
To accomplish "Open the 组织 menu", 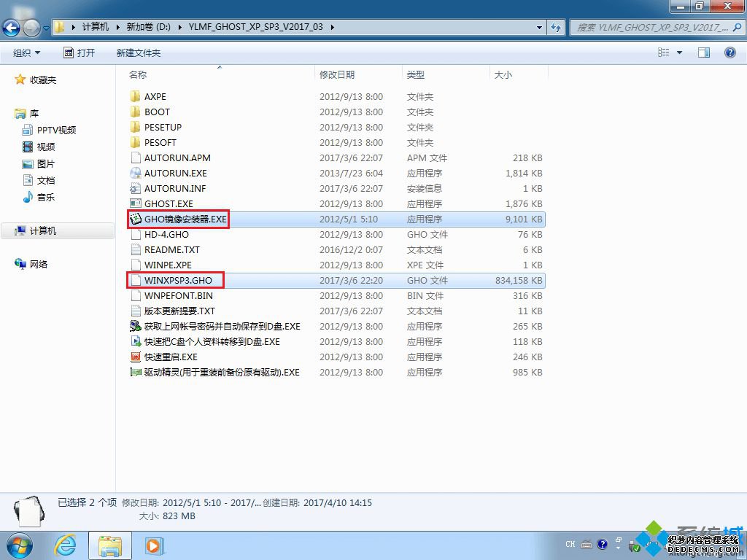I will (27, 52).
